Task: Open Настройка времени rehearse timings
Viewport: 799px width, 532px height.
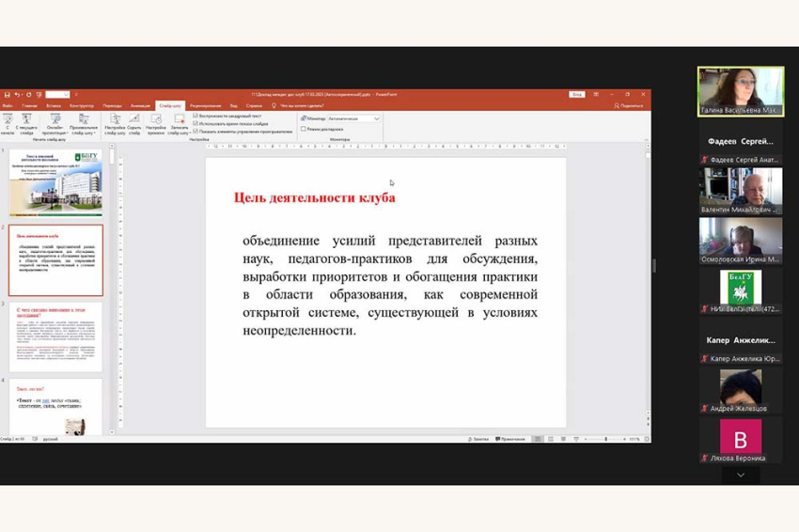Action: coord(155,123)
